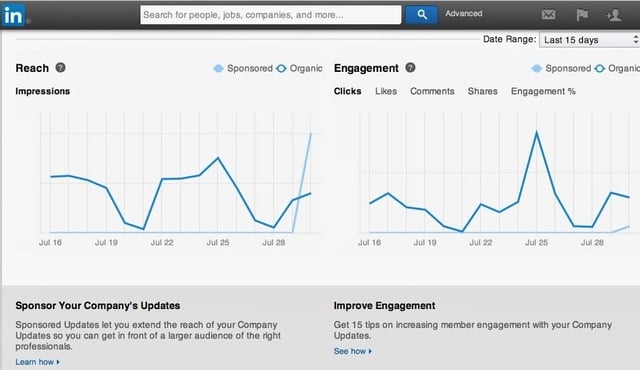The height and width of the screenshot is (370, 640).
Task: Click the Reach help question mark icon
Action: coord(60,67)
